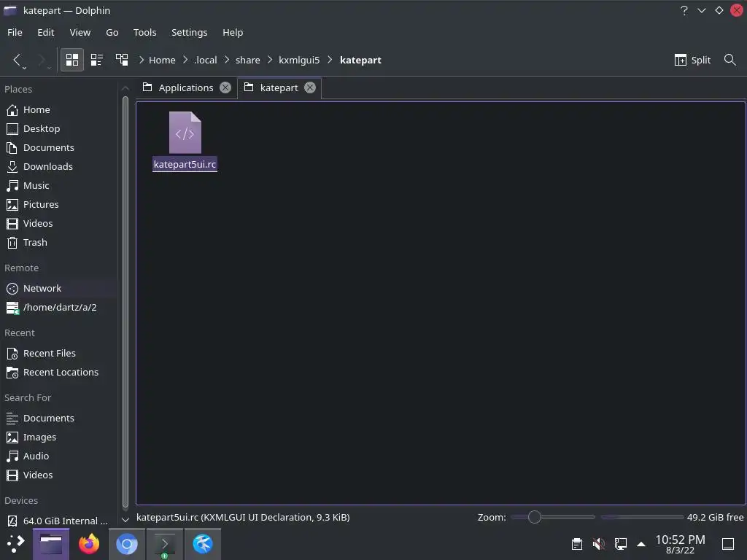This screenshot has width=747, height=560.
Task: Open Konsole terminal from taskbar
Action: 164,544
